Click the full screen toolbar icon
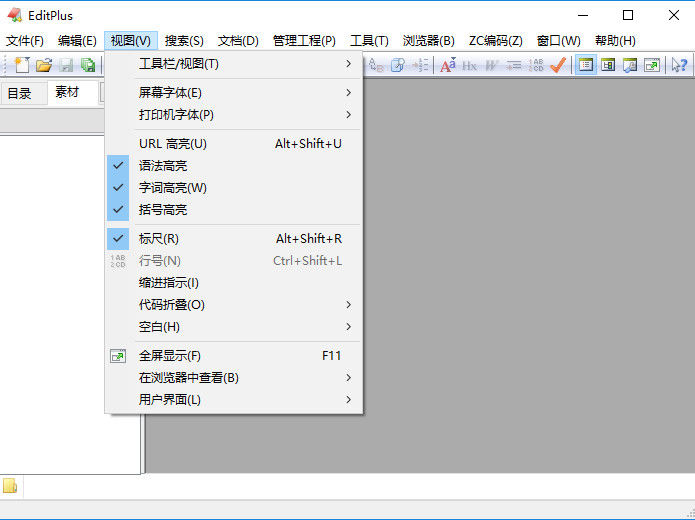 [652, 65]
